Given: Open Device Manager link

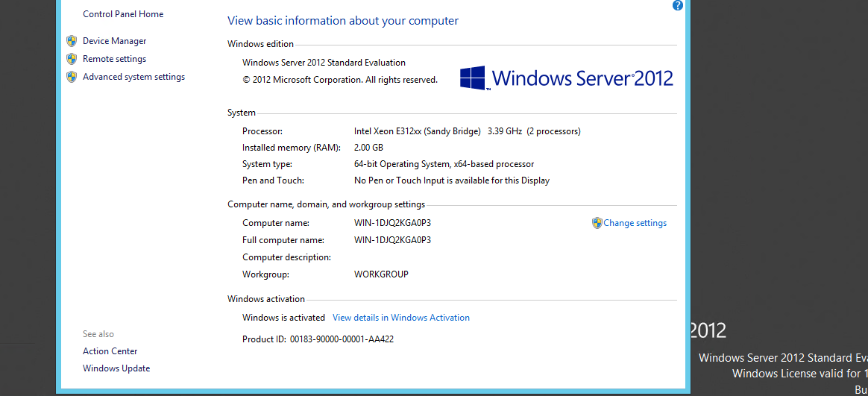Looking at the screenshot, I should click(x=115, y=41).
